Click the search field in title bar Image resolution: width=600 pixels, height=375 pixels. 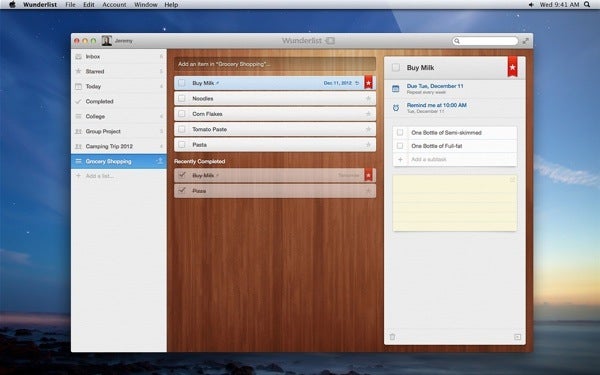click(485, 41)
